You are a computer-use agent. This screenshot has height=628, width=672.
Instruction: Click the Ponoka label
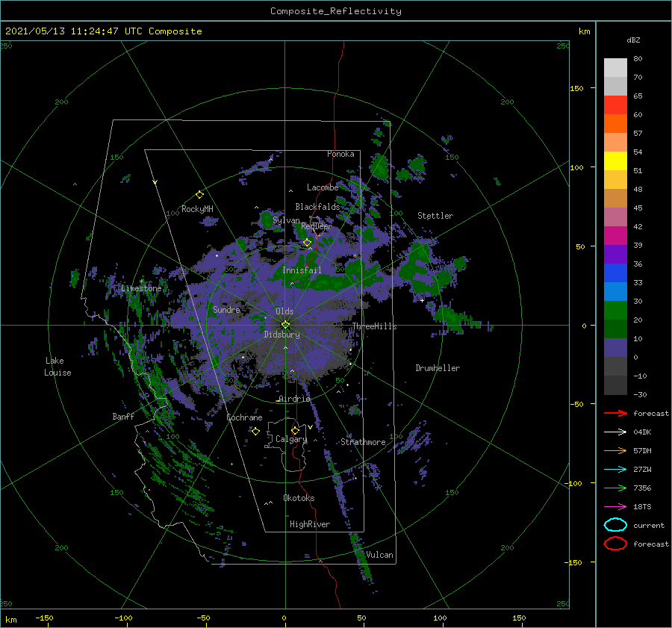[340, 154]
